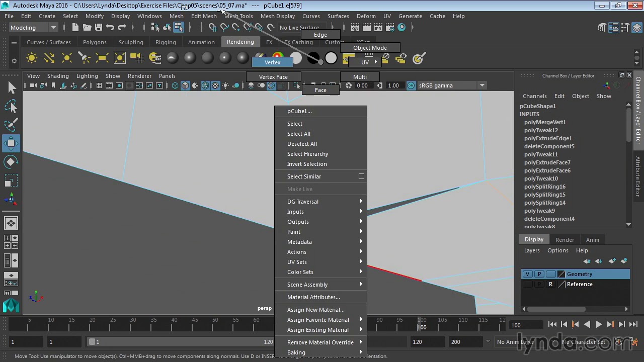This screenshot has height=362, width=644.
Task: Expand the Inputs submenu
Action: pyautogui.click(x=321, y=212)
